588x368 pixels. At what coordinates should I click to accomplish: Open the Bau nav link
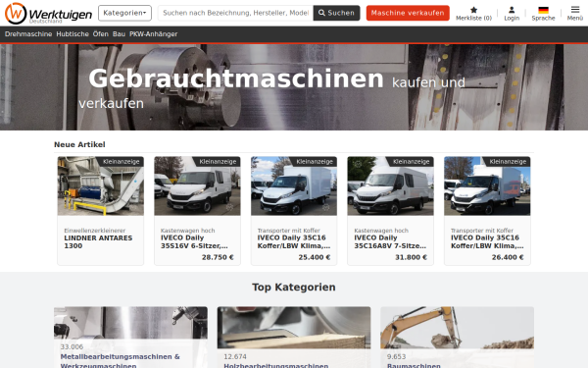119,34
